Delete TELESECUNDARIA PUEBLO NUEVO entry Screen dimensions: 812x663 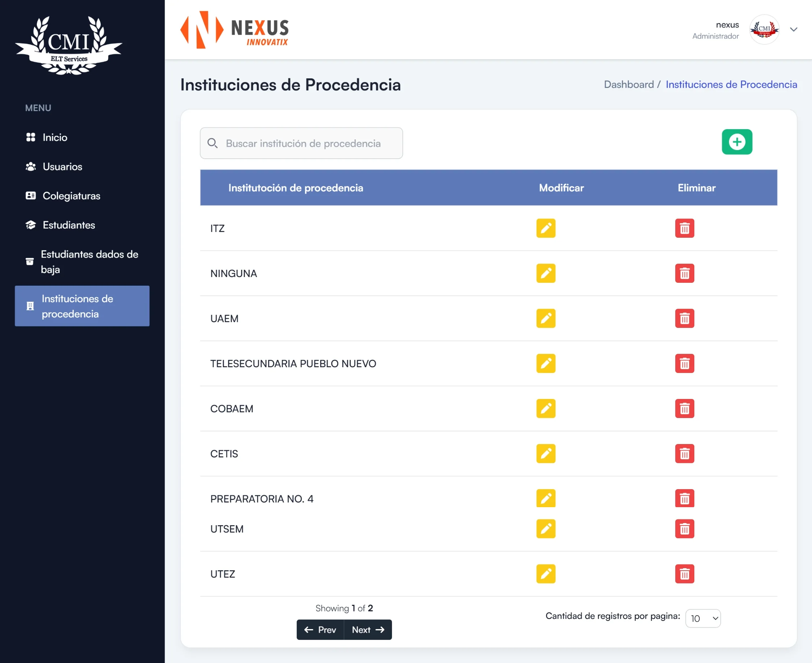tap(684, 364)
